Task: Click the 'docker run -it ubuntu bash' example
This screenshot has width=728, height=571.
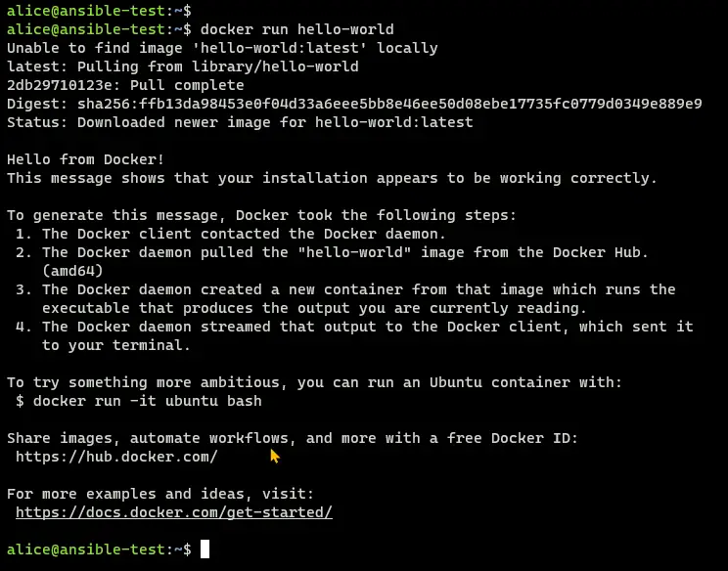Action: pos(147,401)
